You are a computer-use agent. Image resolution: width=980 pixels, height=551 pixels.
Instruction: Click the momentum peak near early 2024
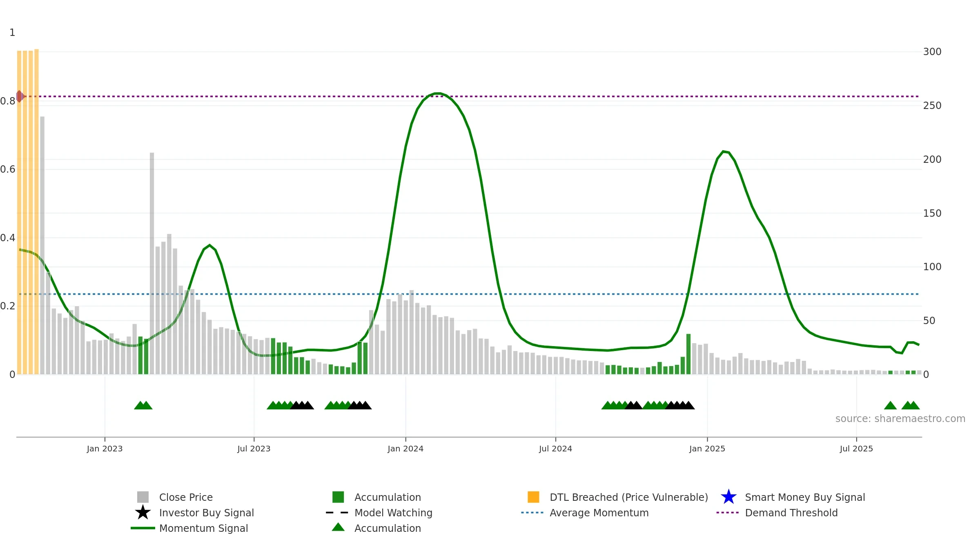[x=437, y=93]
